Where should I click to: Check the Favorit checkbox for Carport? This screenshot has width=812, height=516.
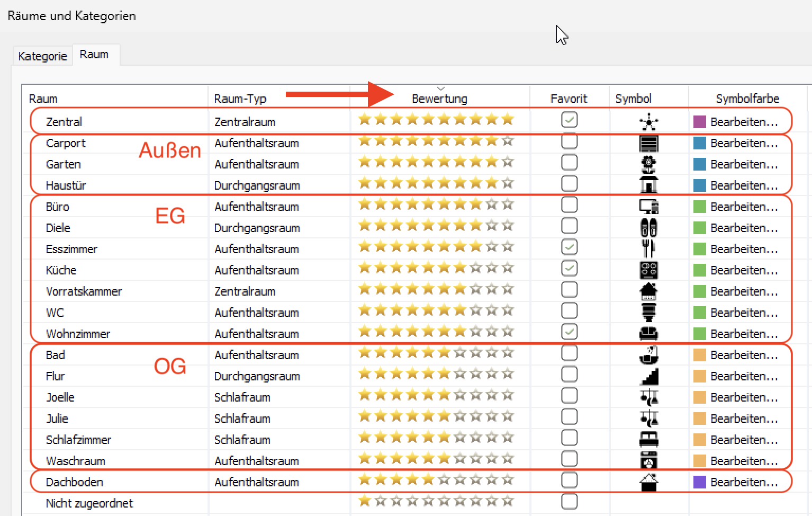[570, 141]
